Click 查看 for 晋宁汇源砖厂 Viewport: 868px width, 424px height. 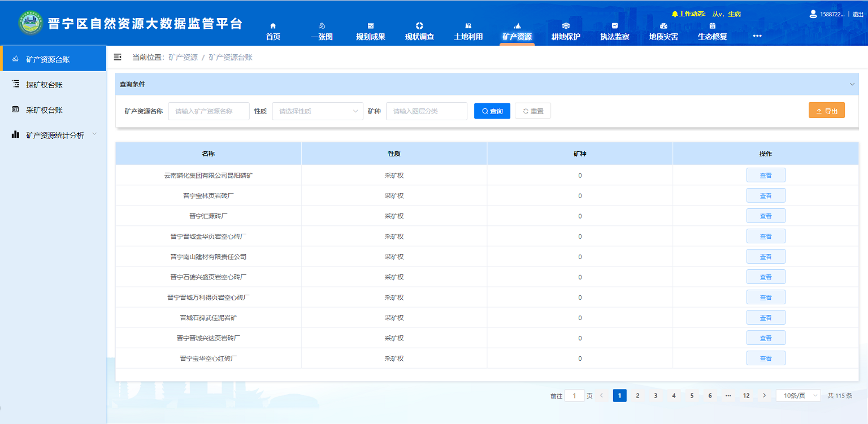pyautogui.click(x=766, y=216)
